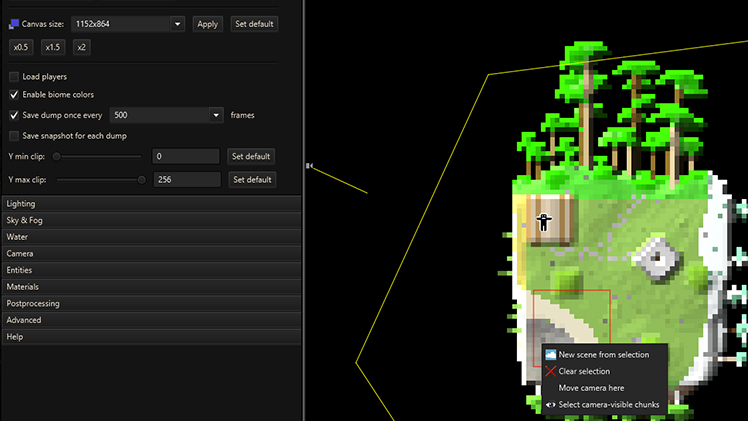The width and height of the screenshot is (748, 421).
Task: Click the canvas size icon
Action: pos(14,24)
